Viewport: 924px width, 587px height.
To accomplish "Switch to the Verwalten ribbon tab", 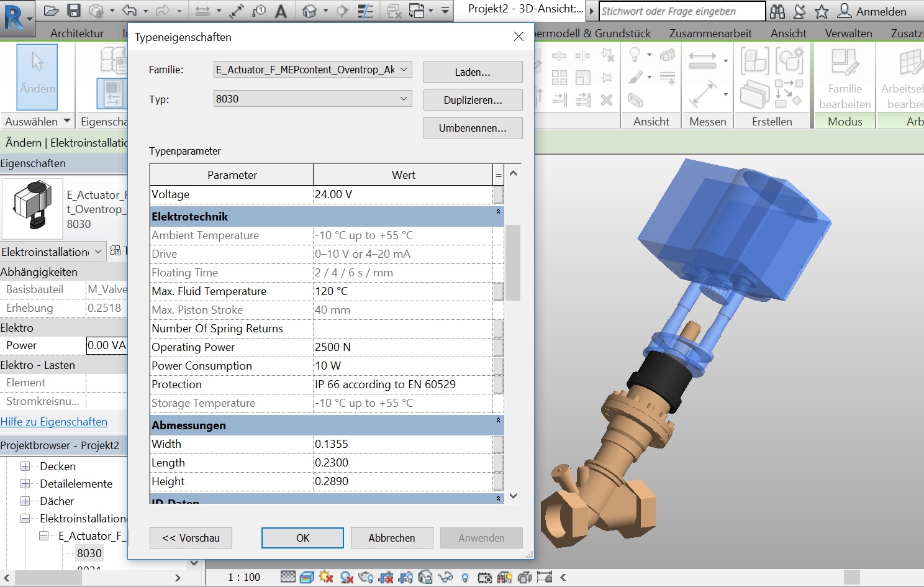I will coord(848,33).
